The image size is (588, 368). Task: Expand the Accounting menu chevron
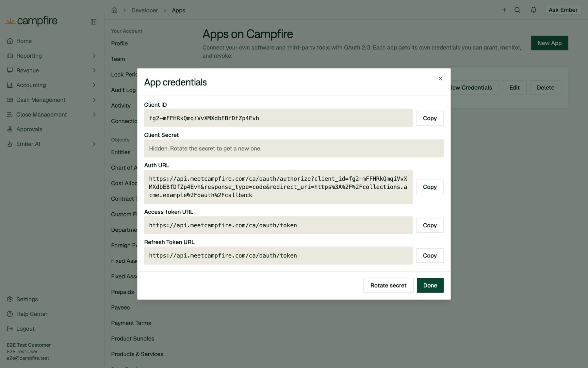[x=94, y=85]
